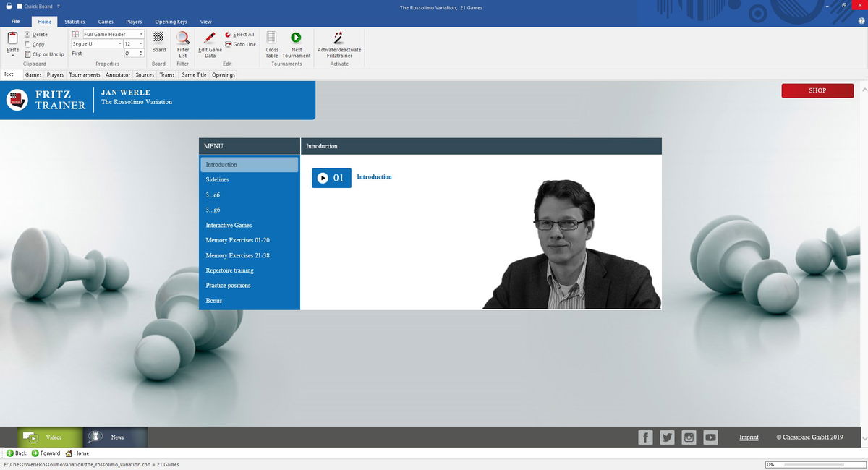Open the Imprint link

(749, 437)
